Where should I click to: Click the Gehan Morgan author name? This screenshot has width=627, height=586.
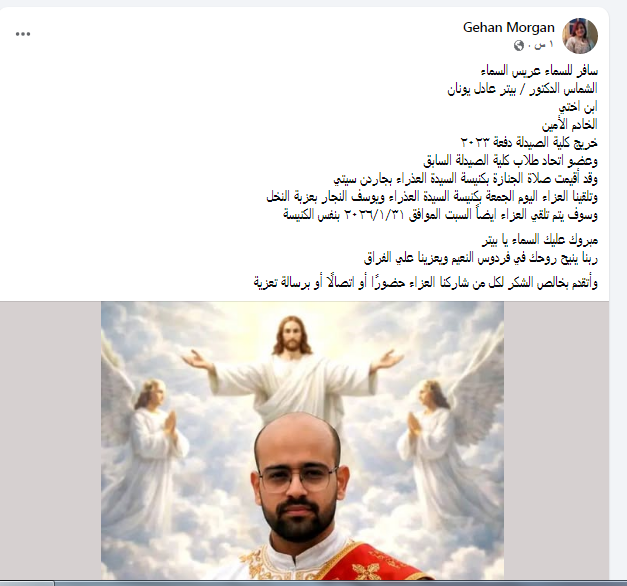(x=509, y=28)
